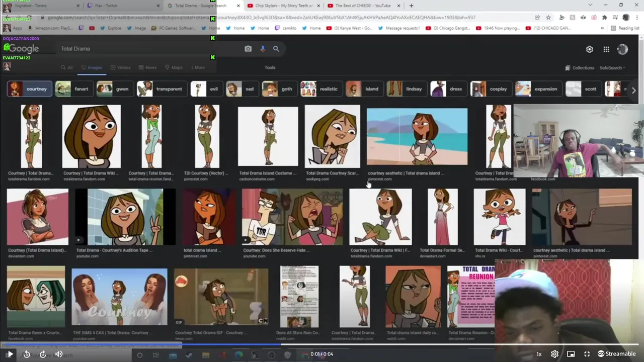Select the courtney filter chip
The height and width of the screenshot is (362, 644).
30,89
